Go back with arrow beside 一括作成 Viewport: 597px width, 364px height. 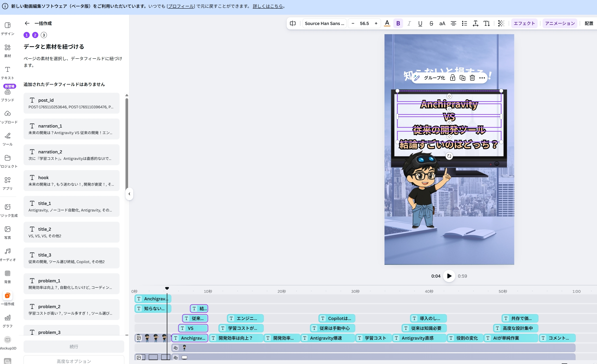(x=27, y=23)
